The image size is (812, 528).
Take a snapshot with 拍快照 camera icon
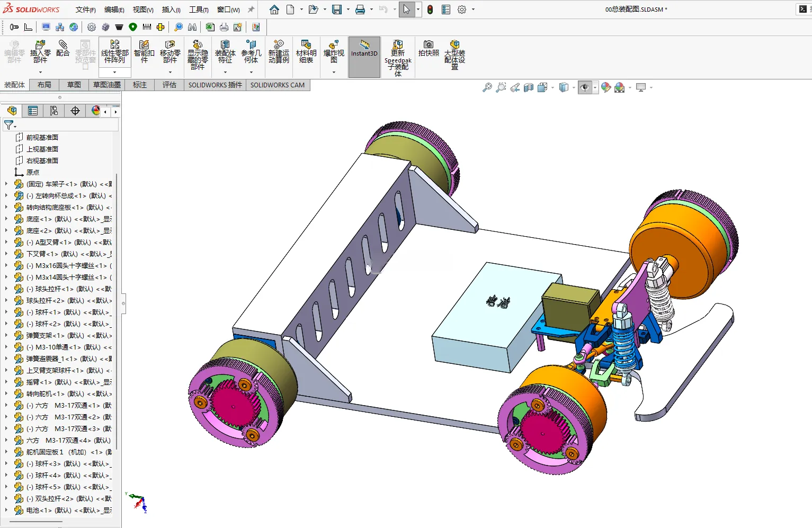[429, 49]
